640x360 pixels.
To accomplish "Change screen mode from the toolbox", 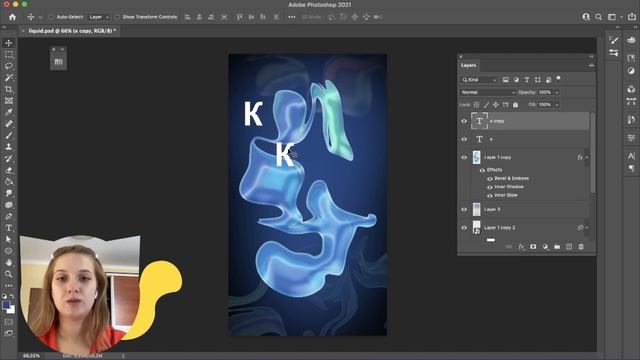I will pos(9,333).
